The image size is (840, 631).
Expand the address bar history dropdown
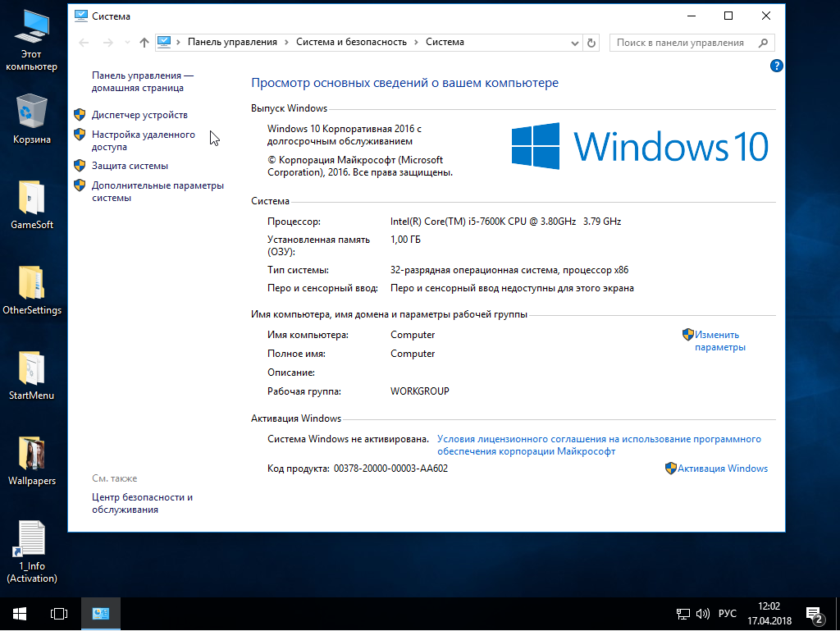click(x=573, y=43)
